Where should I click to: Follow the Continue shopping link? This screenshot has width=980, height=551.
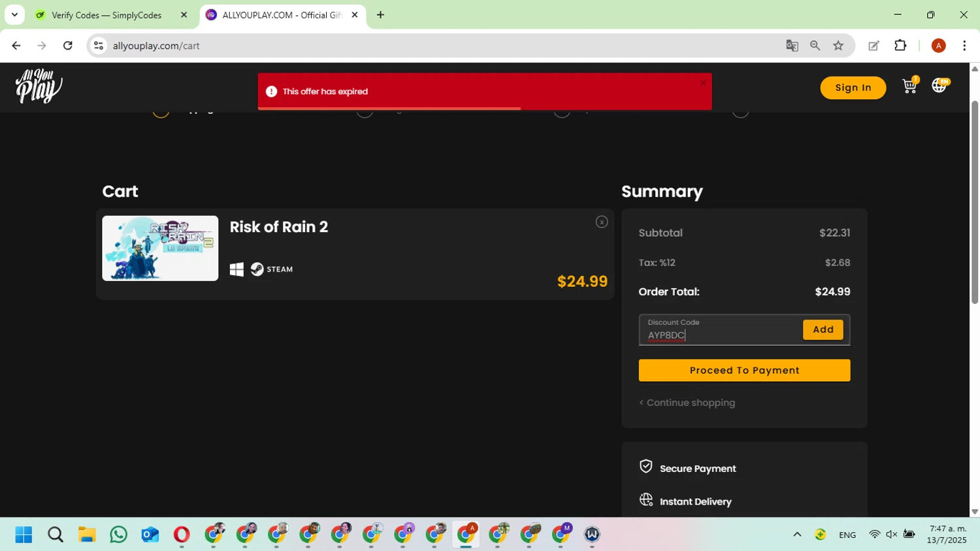[687, 403]
